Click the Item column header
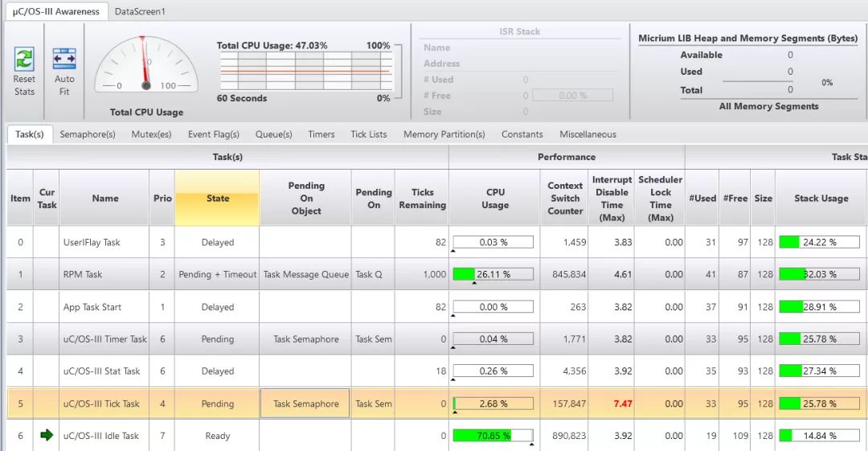 pos(20,198)
